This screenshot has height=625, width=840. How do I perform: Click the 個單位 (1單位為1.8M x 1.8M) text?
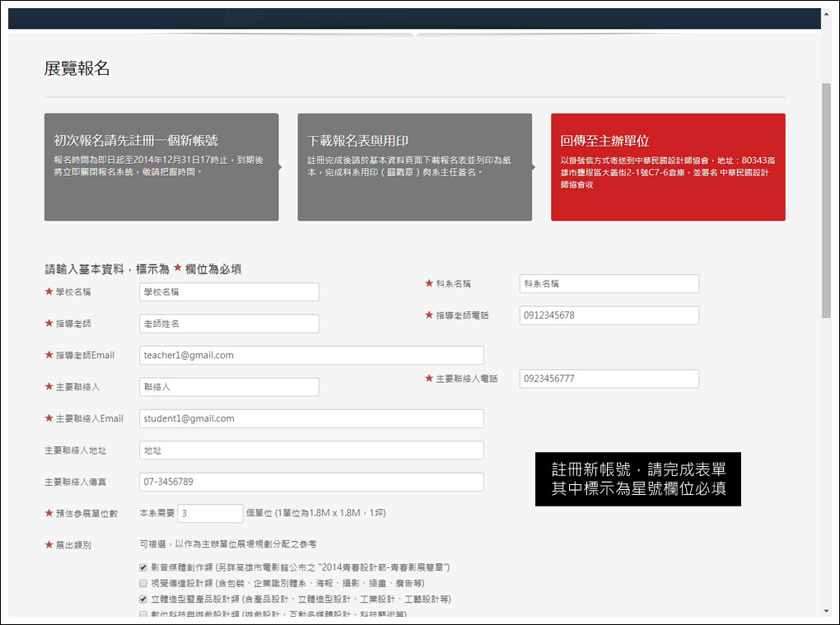[x=316, y=513]
